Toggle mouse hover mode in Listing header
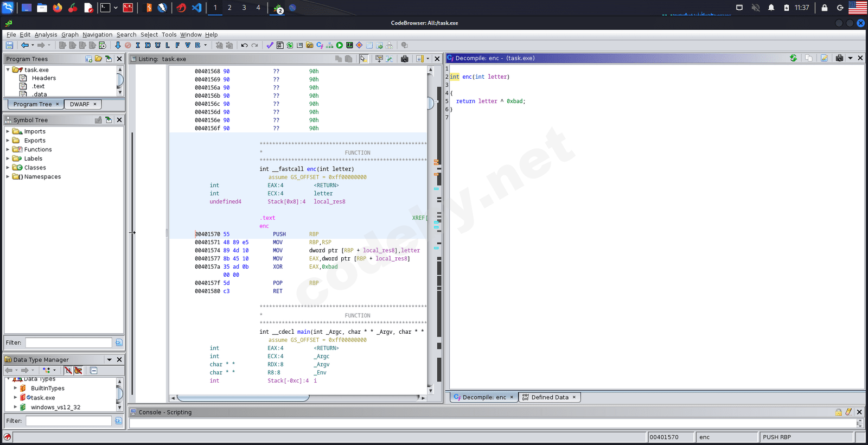Screen dimensions: 868x445 click(363, 59)
